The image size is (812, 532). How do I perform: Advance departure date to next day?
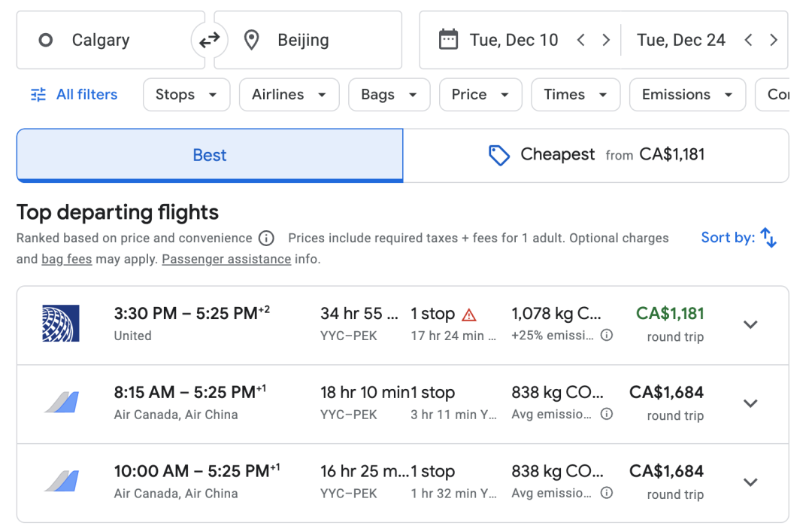click(x=606, y=40)
